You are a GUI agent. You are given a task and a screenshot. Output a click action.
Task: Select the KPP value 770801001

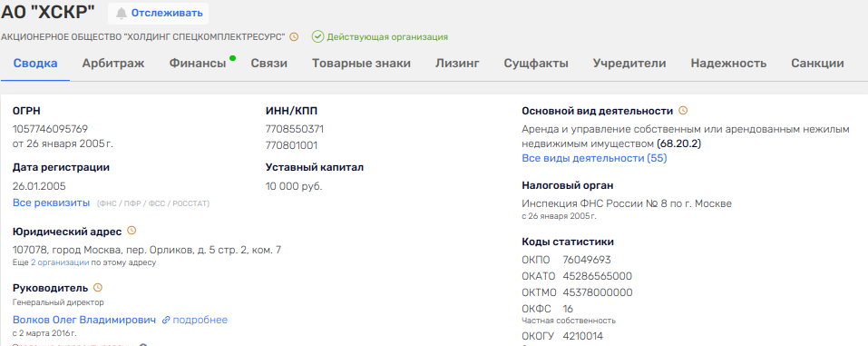[x=292, y=146]
